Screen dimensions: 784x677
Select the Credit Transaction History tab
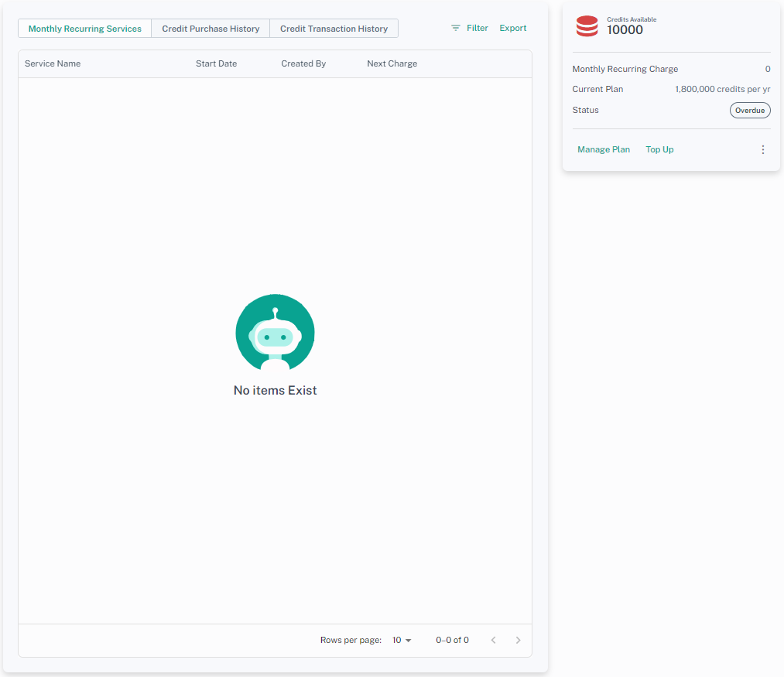[x=334, y=29]
